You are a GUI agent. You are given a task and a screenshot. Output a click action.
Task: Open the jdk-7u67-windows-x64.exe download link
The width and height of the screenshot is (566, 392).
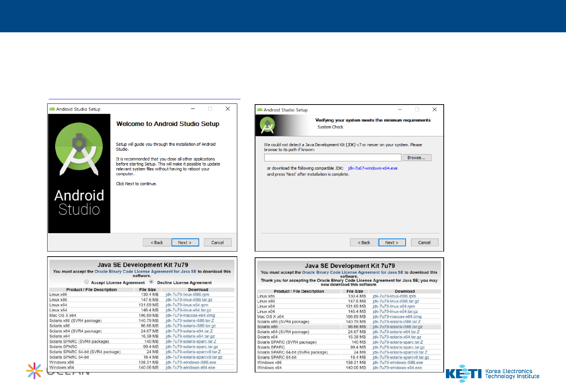[373, 168]
